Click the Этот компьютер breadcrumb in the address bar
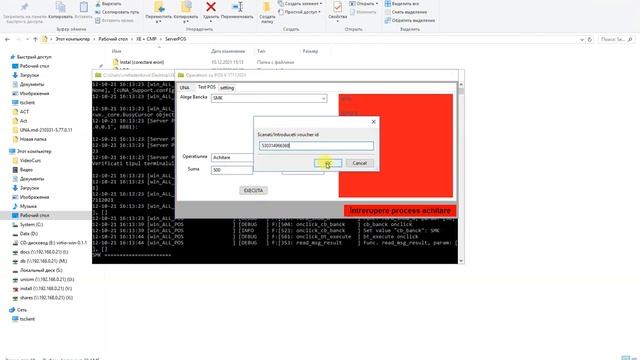This screenshot has height=360, width=640. pos(73,39)
